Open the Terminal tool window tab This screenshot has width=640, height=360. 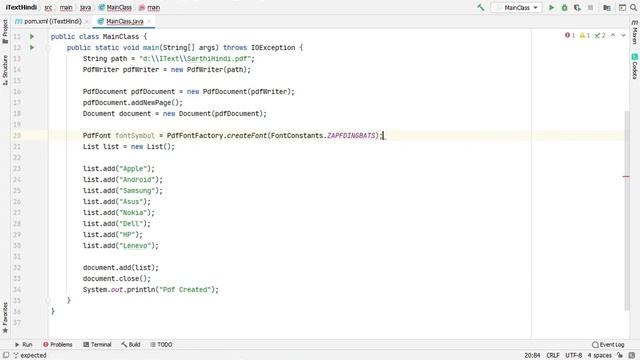click(x=97, y=344)
